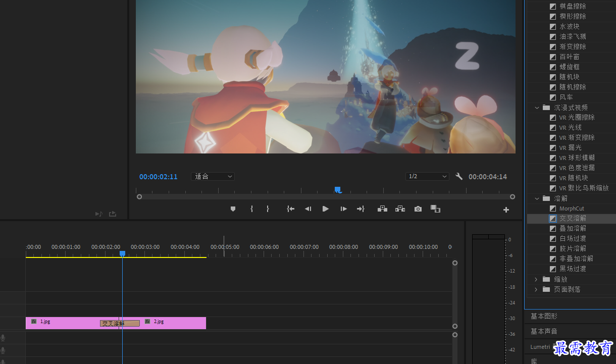The height and width of the screenshot is (364, 616).
Task: Click the monitor zoom bar left handle
Action: click(139, 197)
